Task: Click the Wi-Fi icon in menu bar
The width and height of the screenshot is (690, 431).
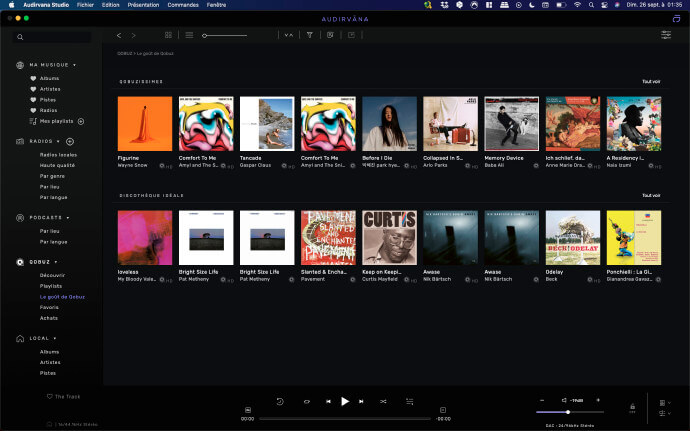Action: click(577, 5)
